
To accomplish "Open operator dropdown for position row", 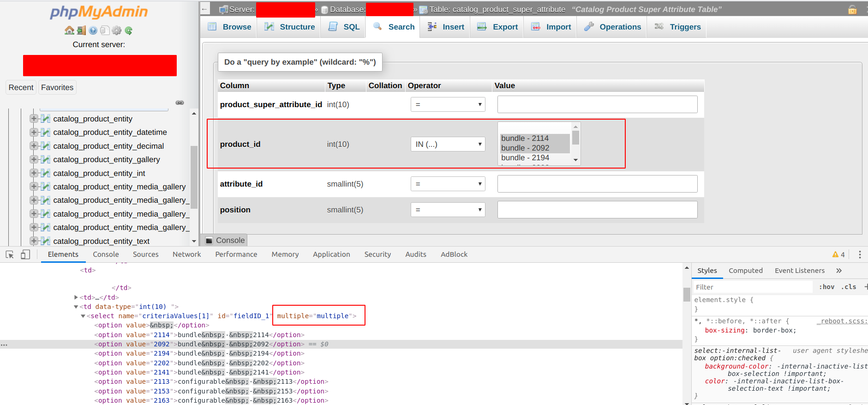I will coord(448,210).
